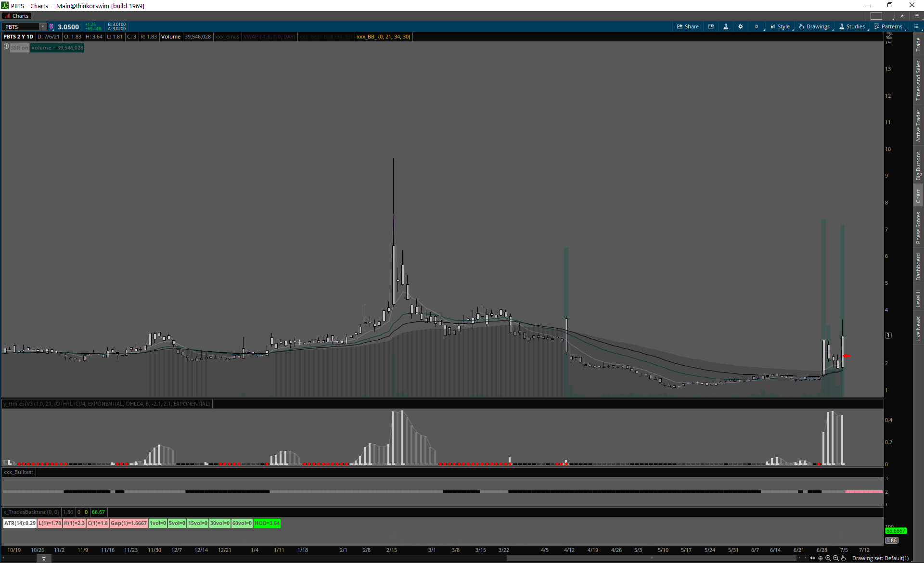Viewport: 924px width, 563px height.
Task: Toggle the pin window icon
Action: click(902, 16)
